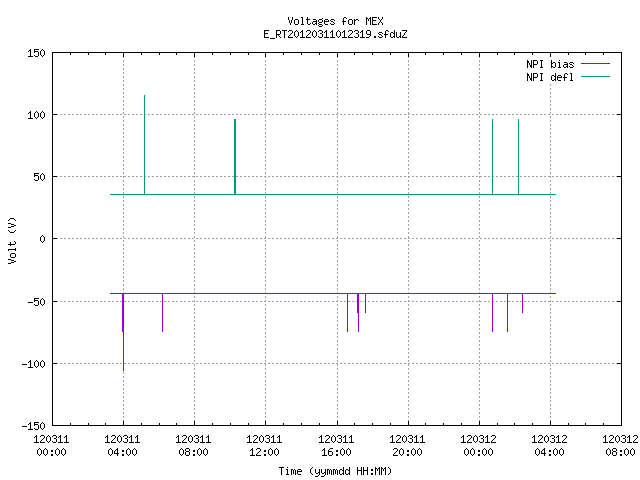Click the '120312 08:00' x-axis tick label
640x480 pixels.
[x=620, y=446]
